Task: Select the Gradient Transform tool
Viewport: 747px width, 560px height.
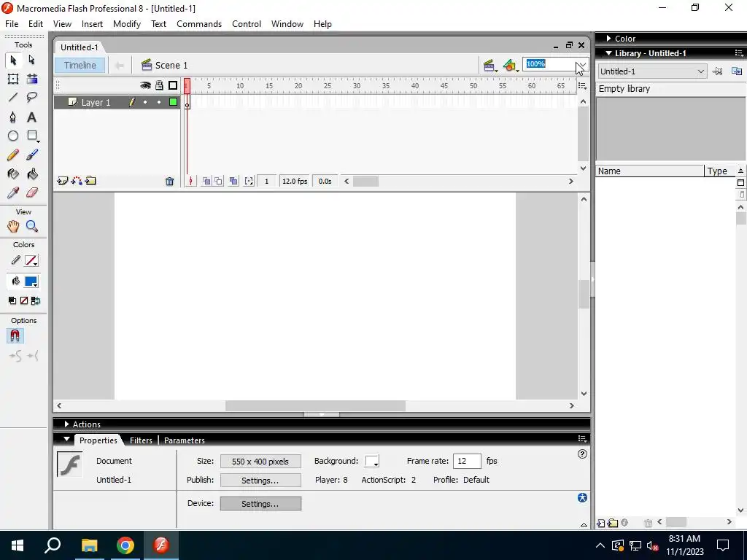Action: click(32, 79)
